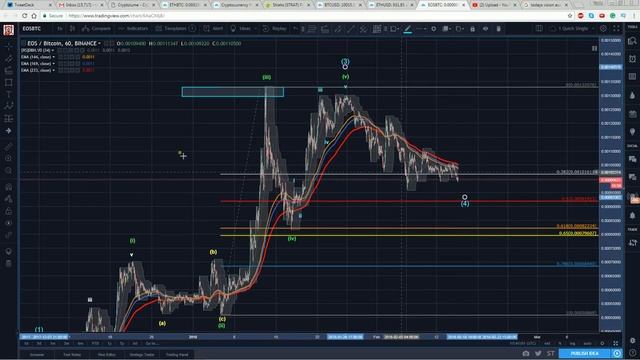Enter fullscreen mode from top toolbar
Image resolution: width=640 pixels, height=360 pixels.
coord(616,29)
